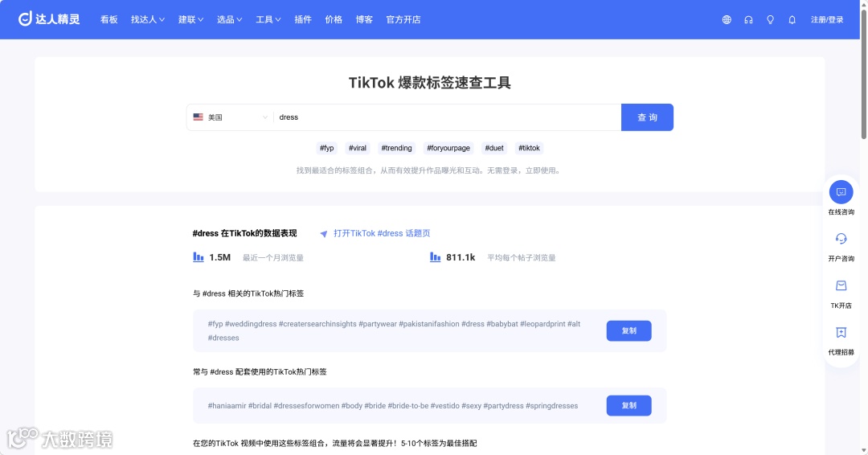Click the 1.5M monthly views value
This screenshot has width=868, height=455.
219,257
